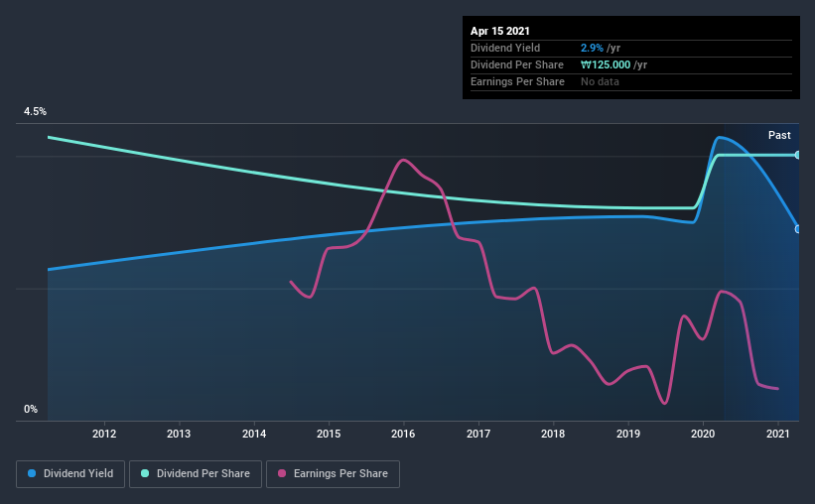This screenshot has width=815, height=504.
Task: Select the 2019 label on the time axis
Action: (628, 434)
